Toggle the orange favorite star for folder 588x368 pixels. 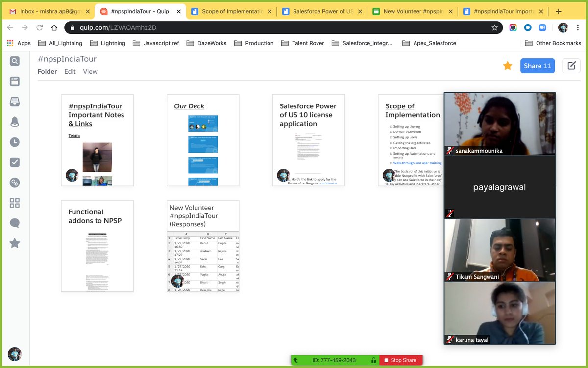508,66
